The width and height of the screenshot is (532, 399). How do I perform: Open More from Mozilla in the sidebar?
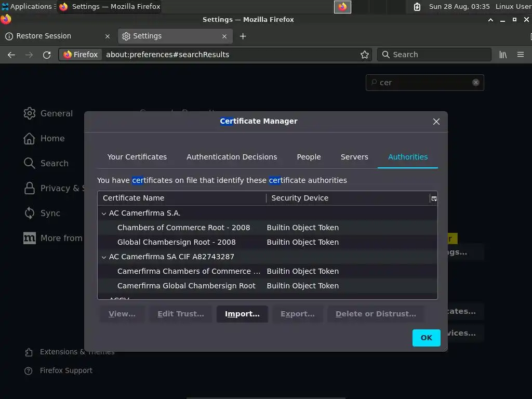pos(53,238)
